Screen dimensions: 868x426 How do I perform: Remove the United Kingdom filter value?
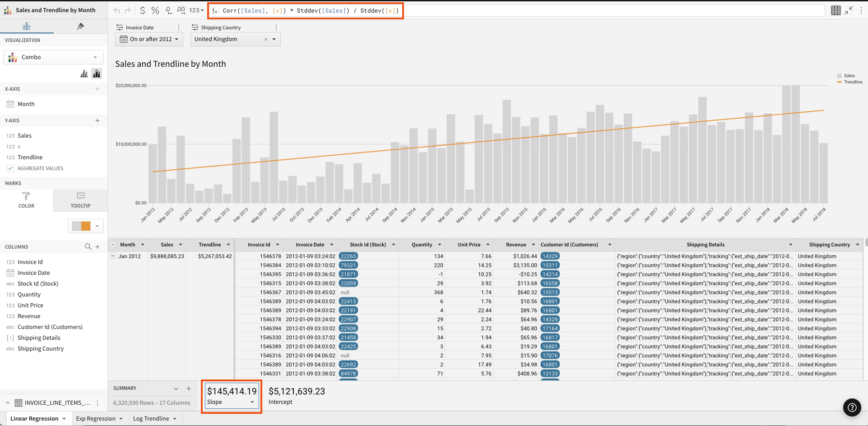[266, 39]
